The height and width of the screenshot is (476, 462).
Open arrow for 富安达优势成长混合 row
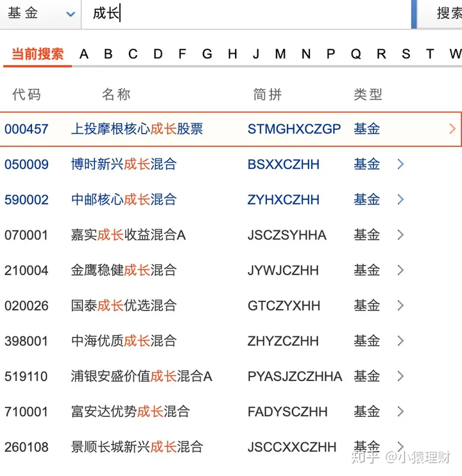point(400,412)
